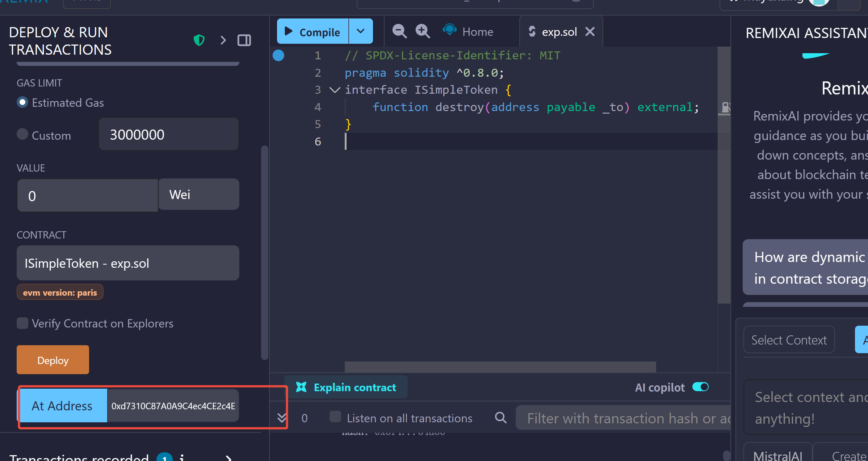Screen dimensions: 868x461
Task: Toggle the AI copilot switch
Action: click(700, 387)
